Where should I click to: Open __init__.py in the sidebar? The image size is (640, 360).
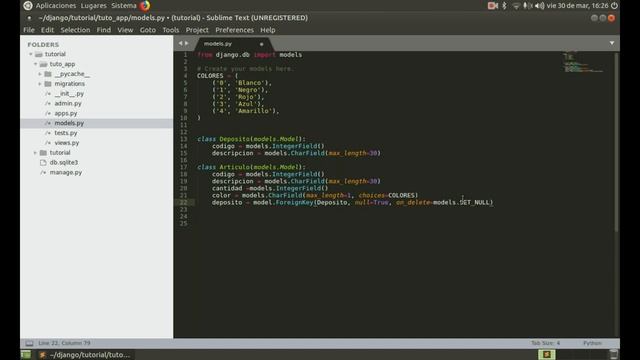69,93
